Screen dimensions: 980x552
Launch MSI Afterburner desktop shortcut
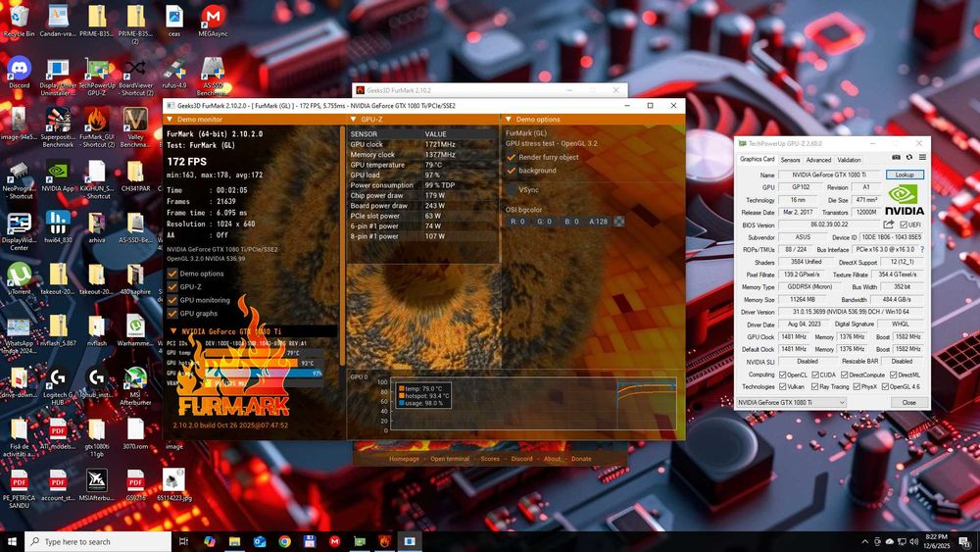tap(135, 385)
